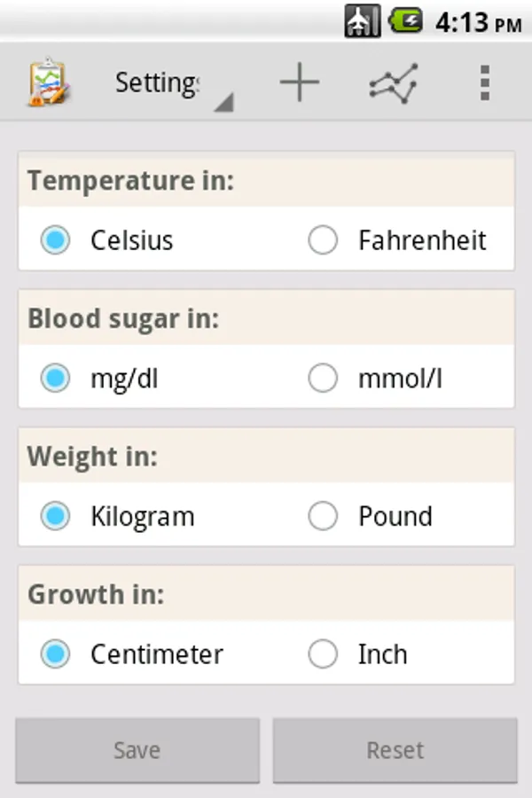The image size is (532, 798).
Task: Open the Settings spinner dropdown
Action: (x=160, y=82)
